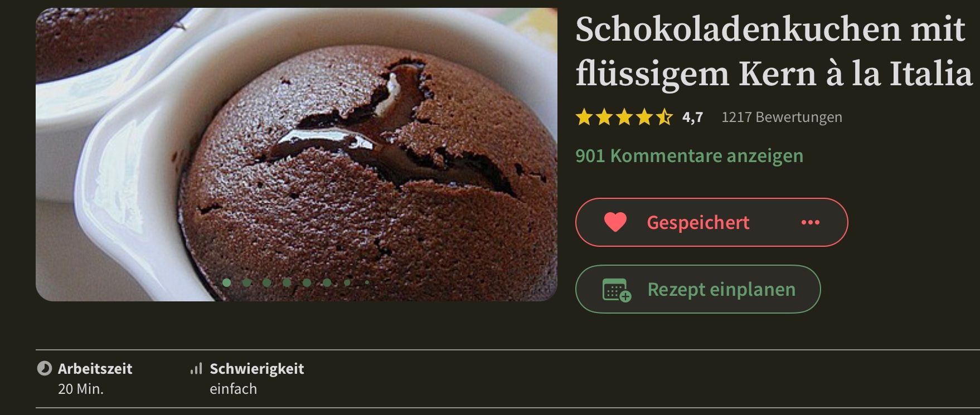Jump to the second carousel dot
980x415 pixels.
[246, 282]
